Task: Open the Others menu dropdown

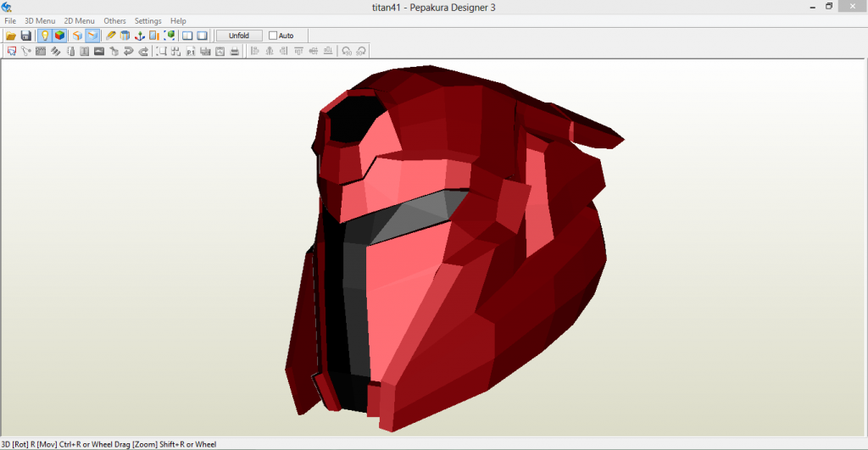Action: [x=114, y=20]
